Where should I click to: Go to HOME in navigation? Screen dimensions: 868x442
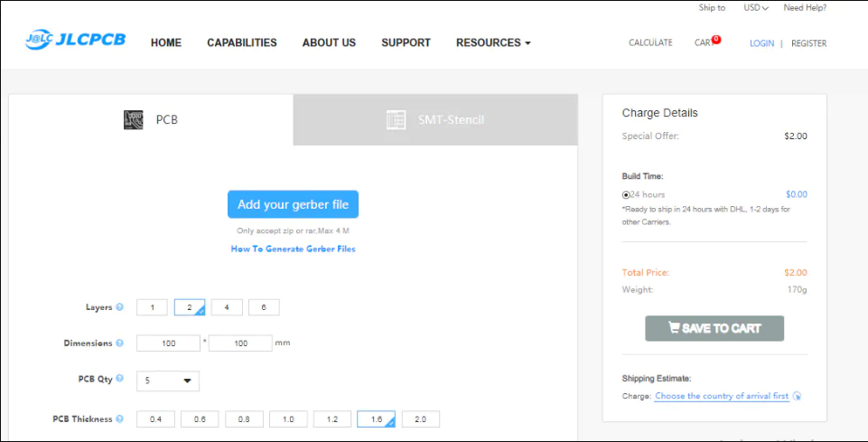pos(166,42)
